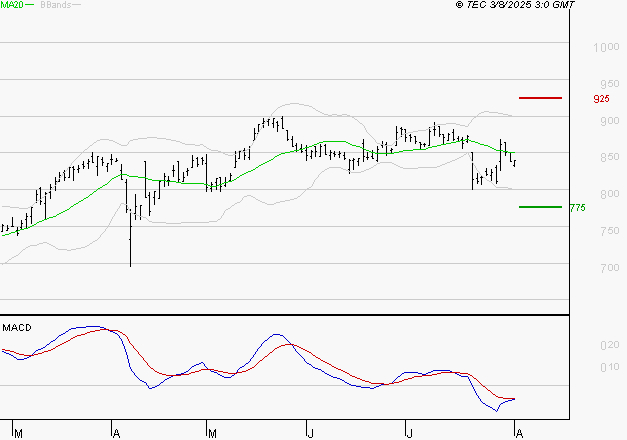Click the last A month marker
This screenshot has width=627, height=440.
click(x=519, y=433)
